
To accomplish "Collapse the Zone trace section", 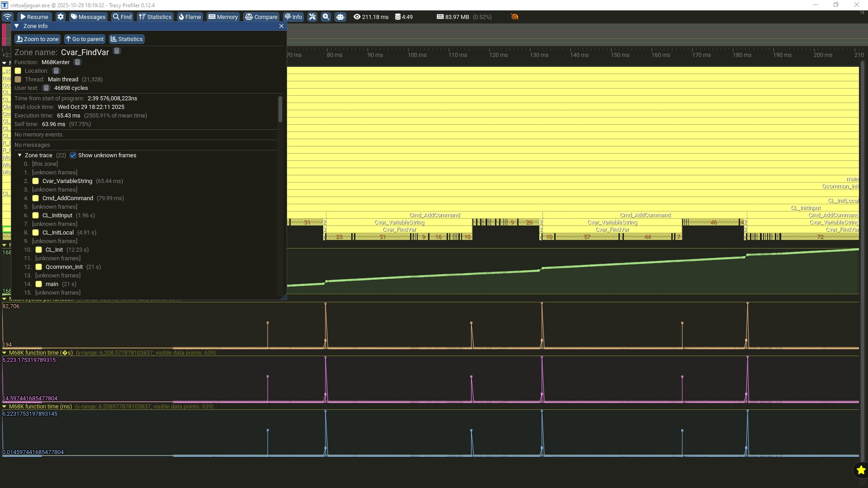I will 20,155.
